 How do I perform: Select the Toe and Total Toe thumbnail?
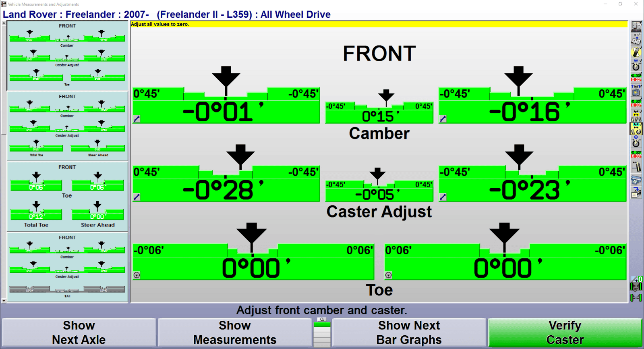point(67,197)
